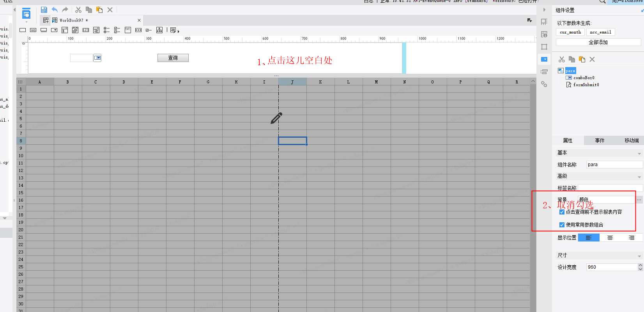
Task: Click the 组件名称 input field
Action: click(614, 165)
